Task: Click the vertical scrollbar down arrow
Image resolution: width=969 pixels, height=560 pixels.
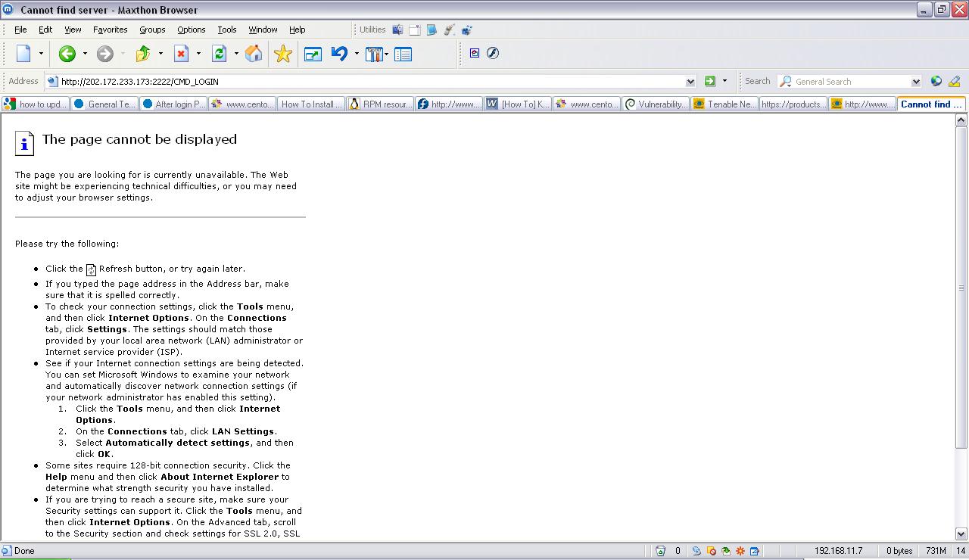Action: pyautogui.click(x=961, y=534)
